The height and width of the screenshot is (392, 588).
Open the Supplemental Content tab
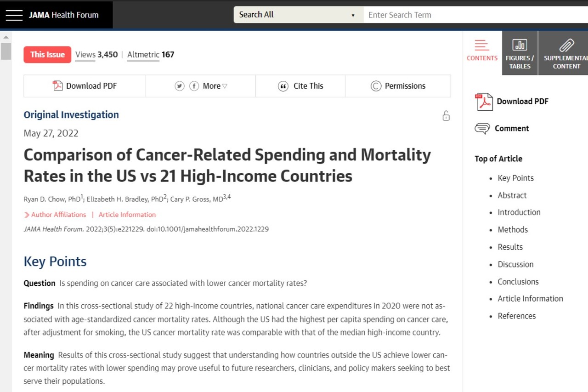tap(566, 53)
